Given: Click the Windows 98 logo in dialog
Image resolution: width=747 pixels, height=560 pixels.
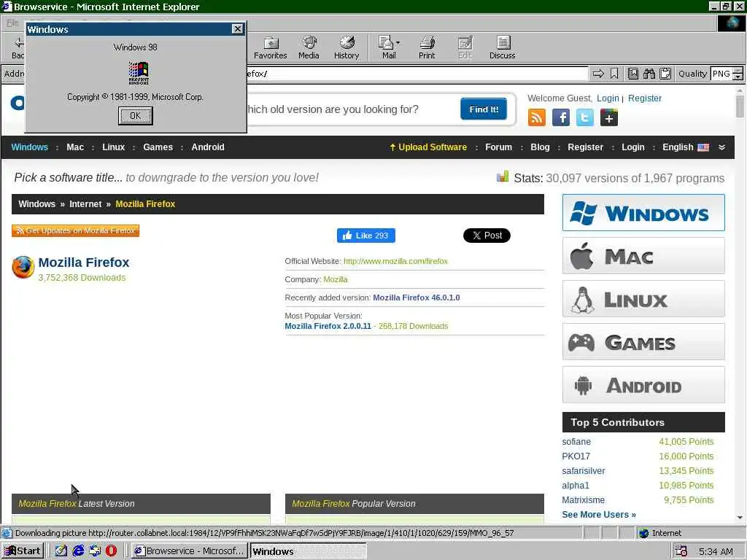Looking at the screenshot, I should (139, 74).
